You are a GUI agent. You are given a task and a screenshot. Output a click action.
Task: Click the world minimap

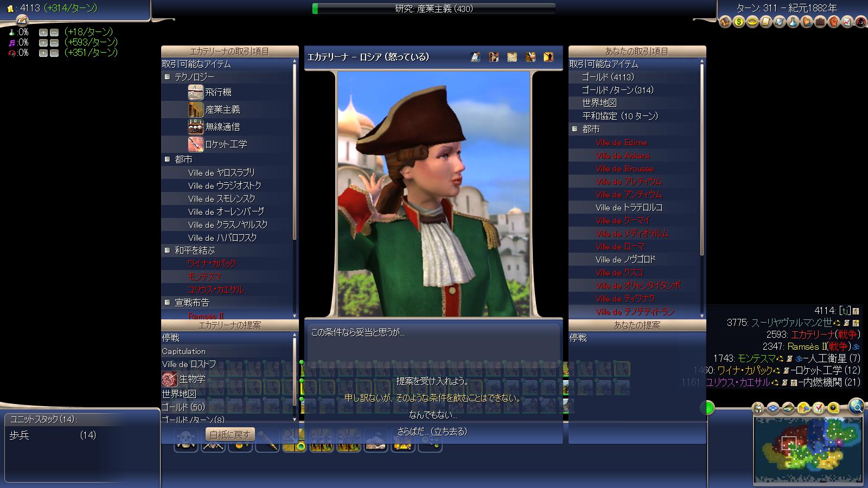tap(807, 449)
